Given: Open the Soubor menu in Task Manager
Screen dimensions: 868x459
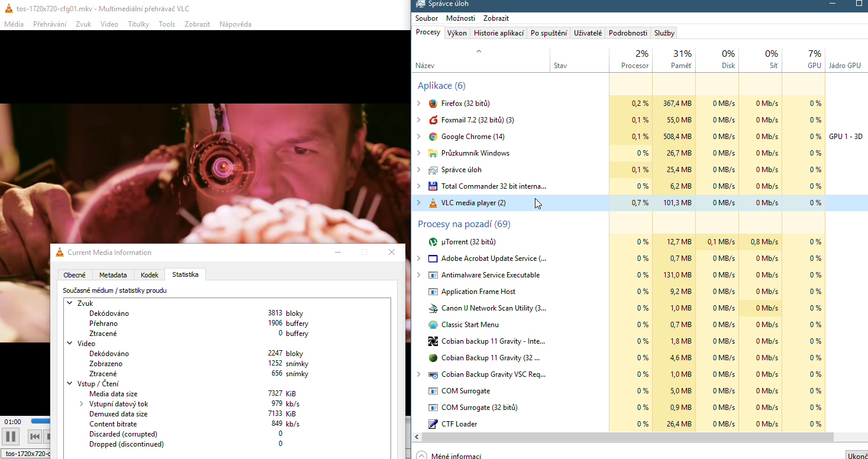Looking at the screenshot, I should click(427, 18).
